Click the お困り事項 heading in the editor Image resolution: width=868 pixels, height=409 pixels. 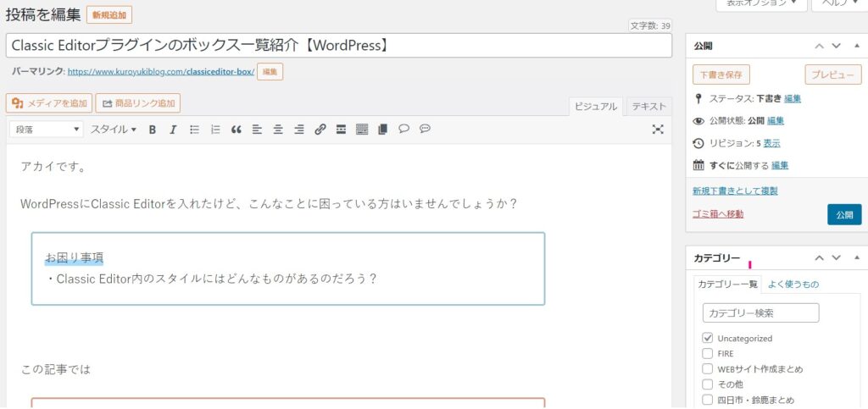point(74,257)
